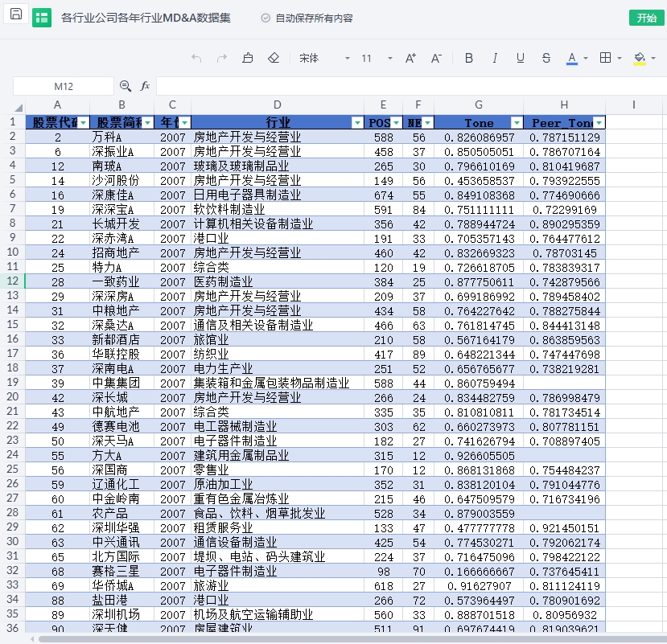Image resolution: width=667 pixels, height=644 pixels.
Task: Open filter dropdown for Tone column
Action: coord(517,123)
